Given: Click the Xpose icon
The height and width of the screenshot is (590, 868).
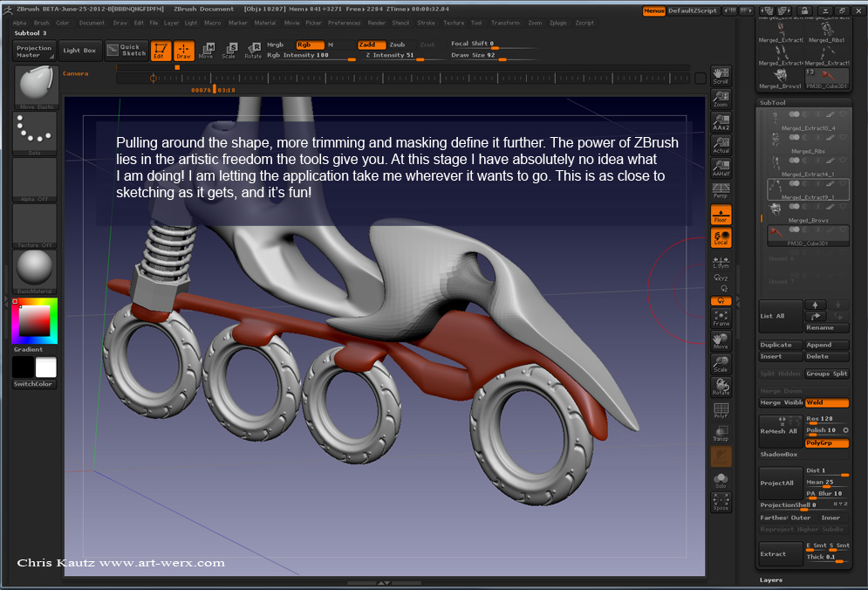Looking at the screenshot, I should pos(721,503).
